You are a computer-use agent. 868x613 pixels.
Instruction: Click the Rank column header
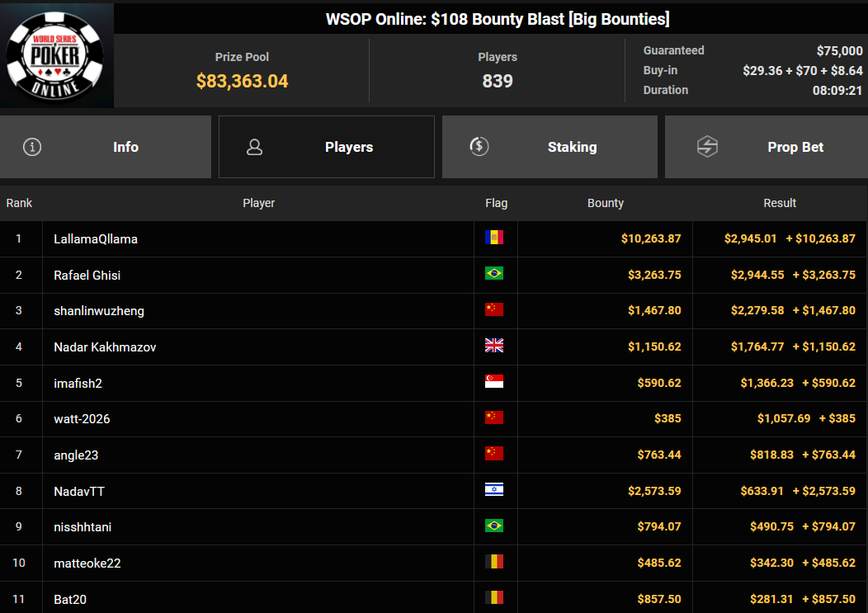pyautogui.click(x=19, y=203)
